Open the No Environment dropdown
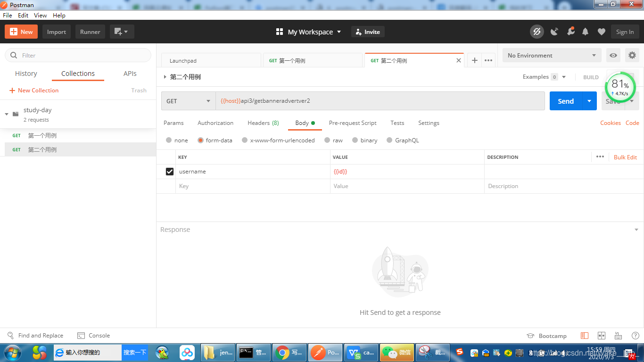The image size is (644, 362). [x=552, y=55]
